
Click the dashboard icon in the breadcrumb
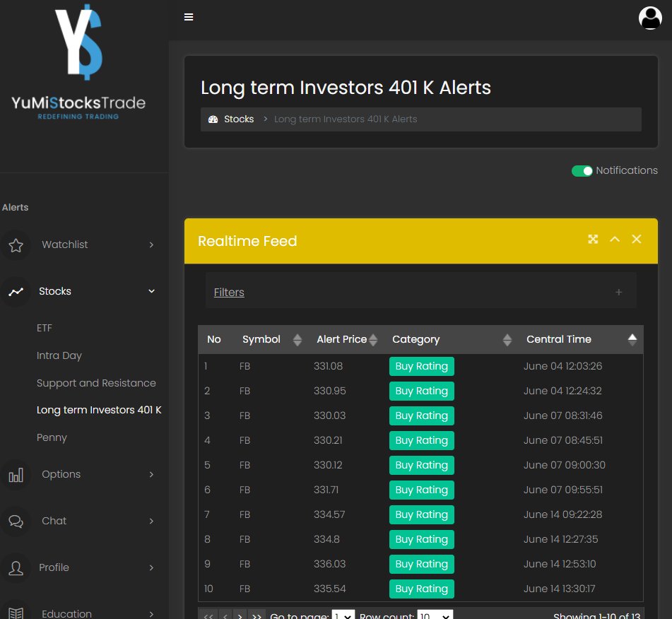213,119
